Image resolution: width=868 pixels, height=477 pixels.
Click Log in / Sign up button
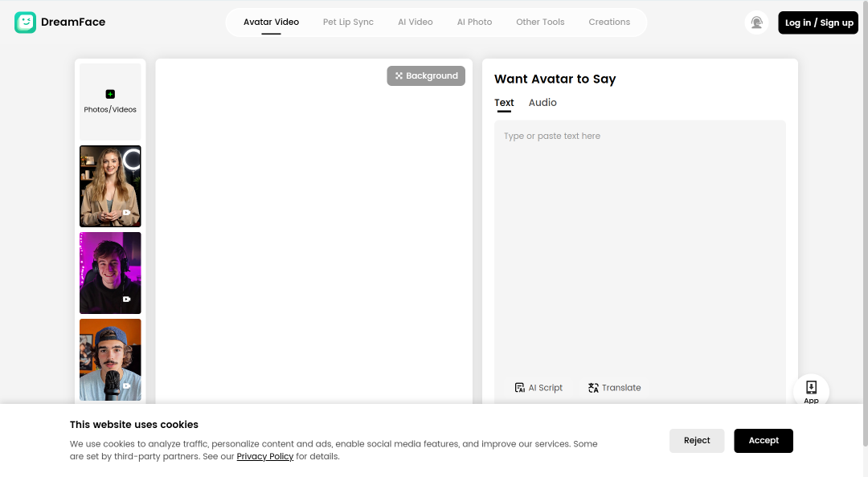(818, 22)
